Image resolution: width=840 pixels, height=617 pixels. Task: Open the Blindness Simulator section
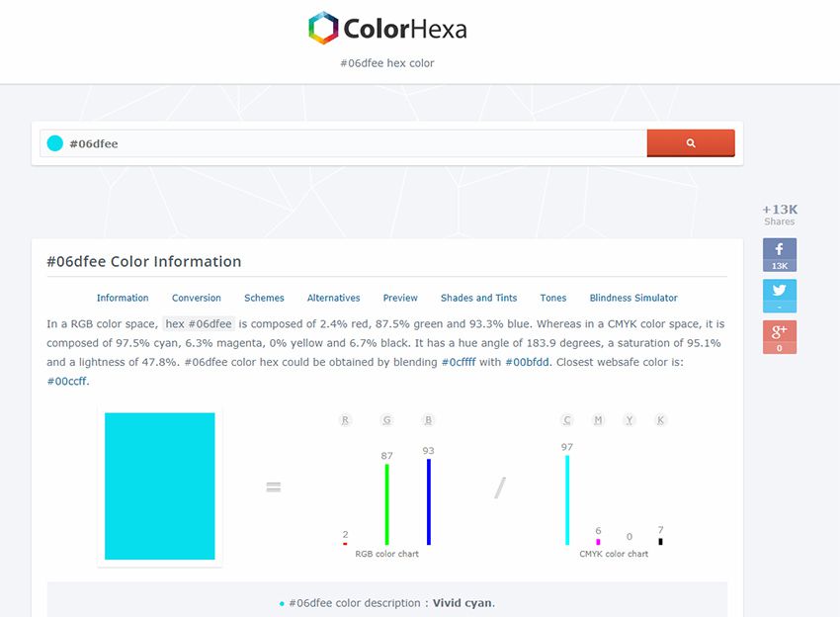tap(633, 298)
